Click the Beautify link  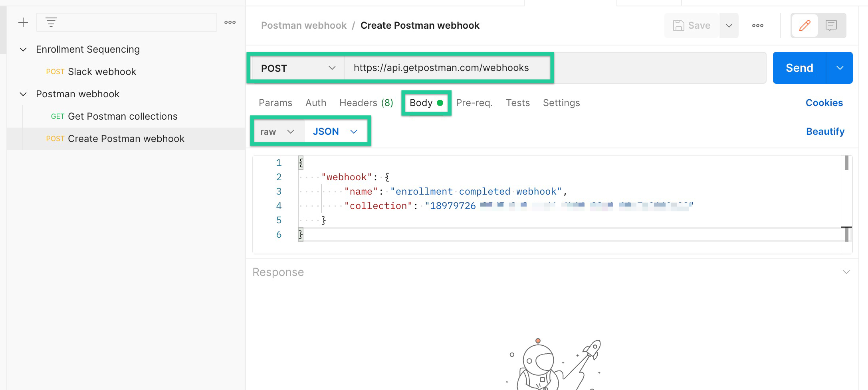point(825,132)
